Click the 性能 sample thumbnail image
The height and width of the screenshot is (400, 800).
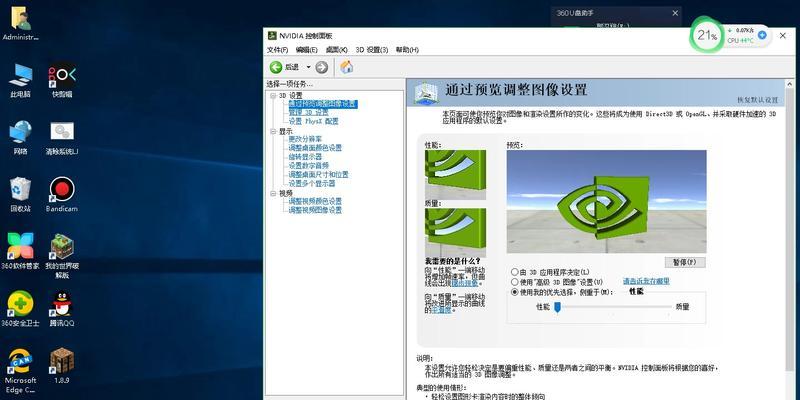point(455,174)
